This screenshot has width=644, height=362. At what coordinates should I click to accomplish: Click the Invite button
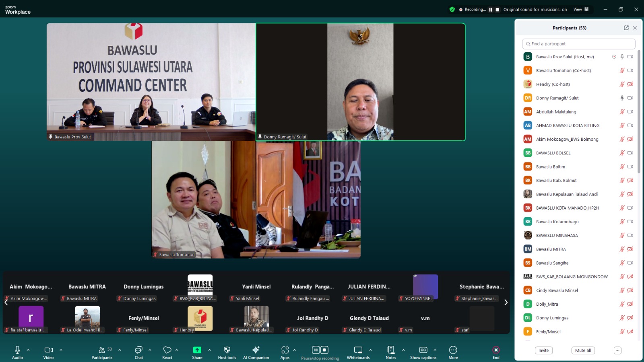(x=543, y=350)
